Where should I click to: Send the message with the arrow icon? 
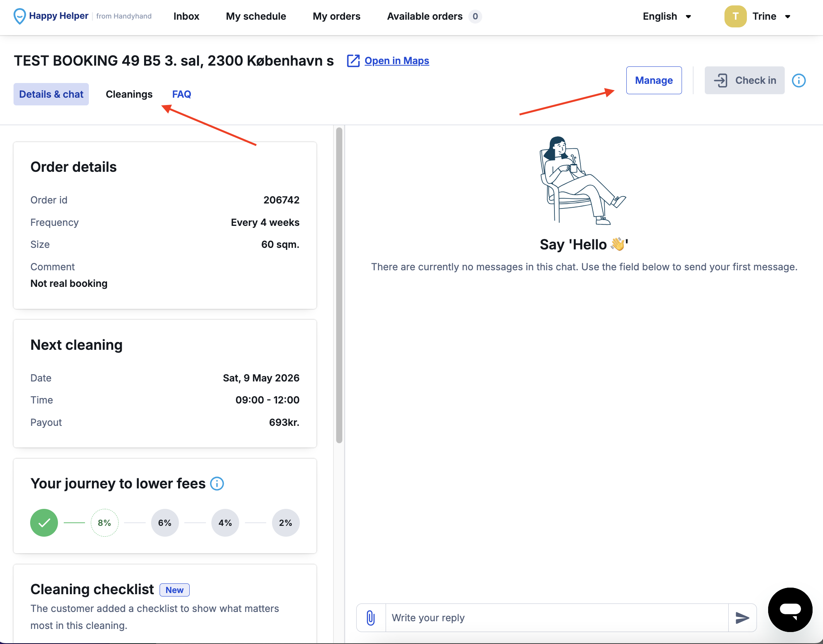(742, 618)
